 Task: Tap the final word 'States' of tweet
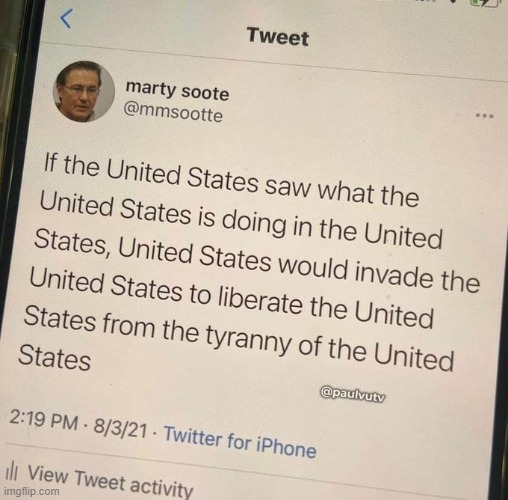click(x=55, y=358)
